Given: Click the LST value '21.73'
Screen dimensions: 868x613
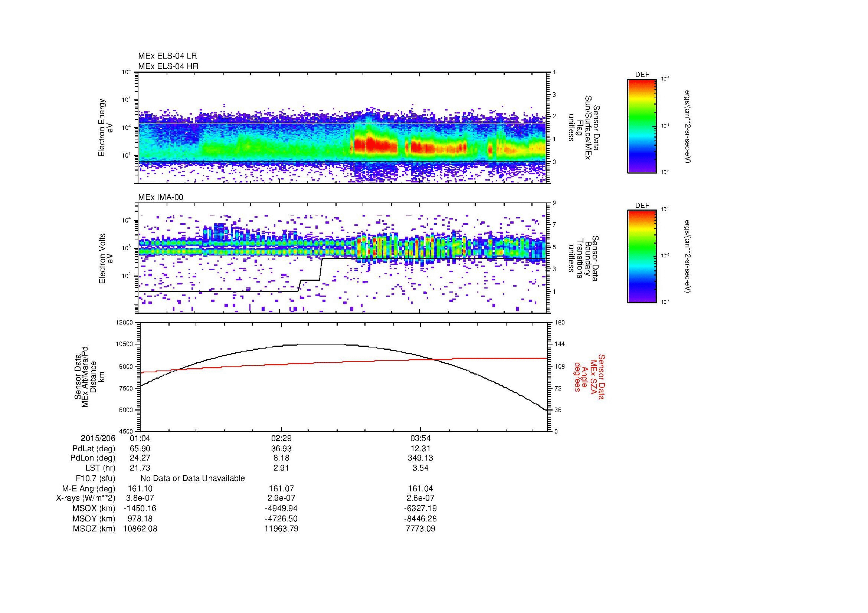Looking at the screenshot, I should tap(140, 468).
